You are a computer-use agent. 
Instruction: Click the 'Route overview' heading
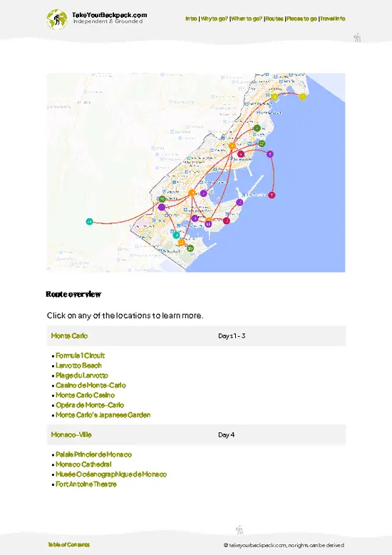(73, 294)
